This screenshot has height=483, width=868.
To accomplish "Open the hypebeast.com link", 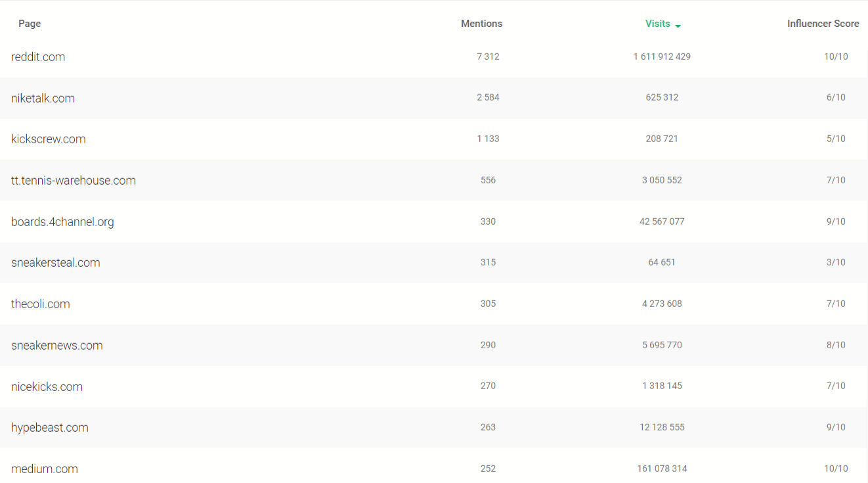I will click(x=50, y=428).
